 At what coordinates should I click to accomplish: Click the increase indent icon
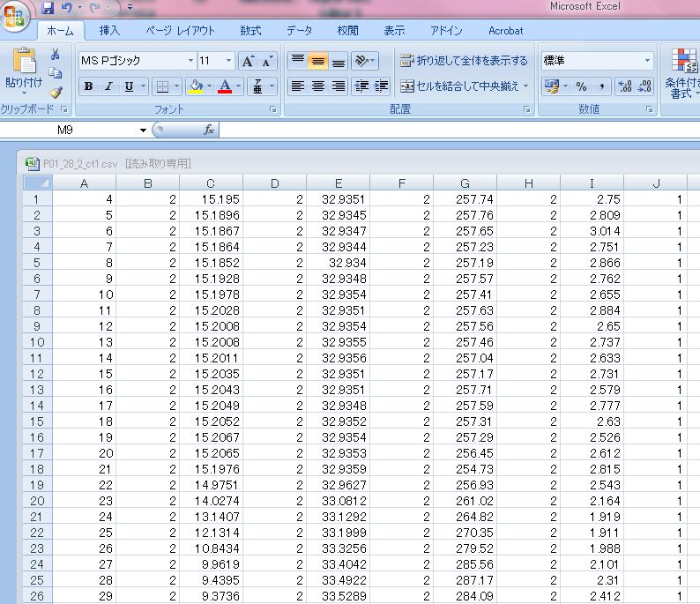[382, 86]
